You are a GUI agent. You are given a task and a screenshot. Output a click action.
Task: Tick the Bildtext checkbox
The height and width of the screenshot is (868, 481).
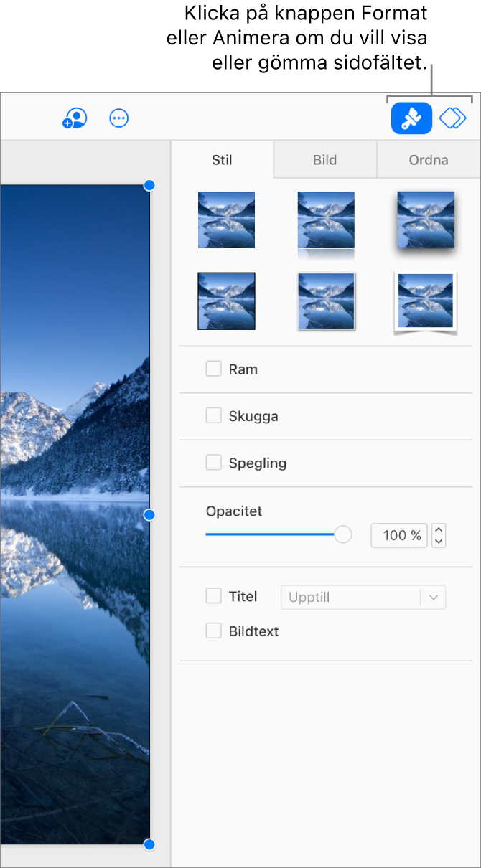[x=214, y=631]
